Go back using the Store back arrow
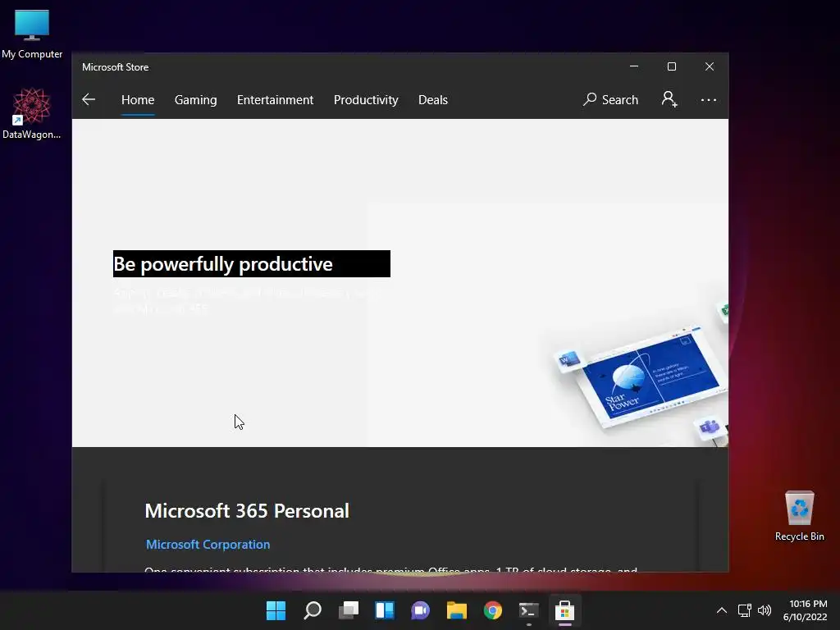The image size is (840, 630). coord(89,99)
